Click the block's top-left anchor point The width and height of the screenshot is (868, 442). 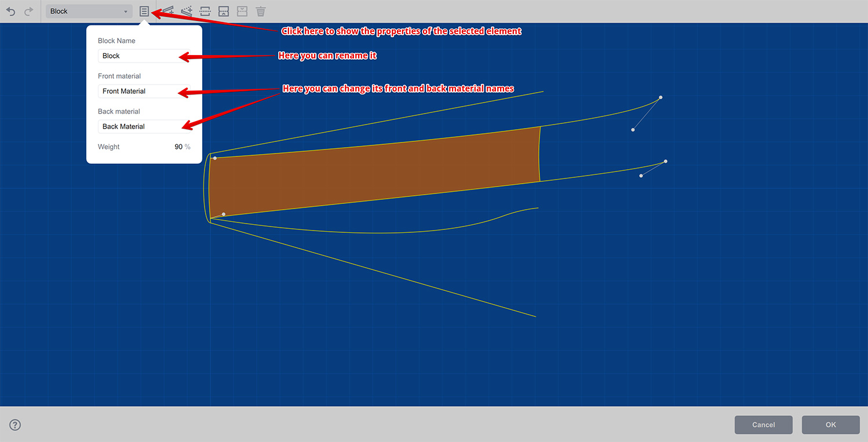(x=215, y=158)
